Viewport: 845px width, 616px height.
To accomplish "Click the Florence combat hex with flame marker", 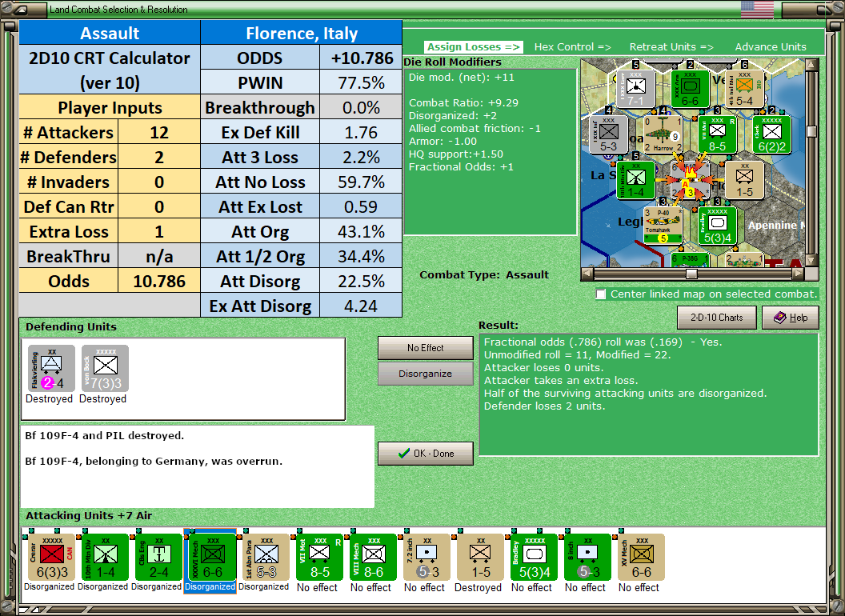I will pos(691,179).
